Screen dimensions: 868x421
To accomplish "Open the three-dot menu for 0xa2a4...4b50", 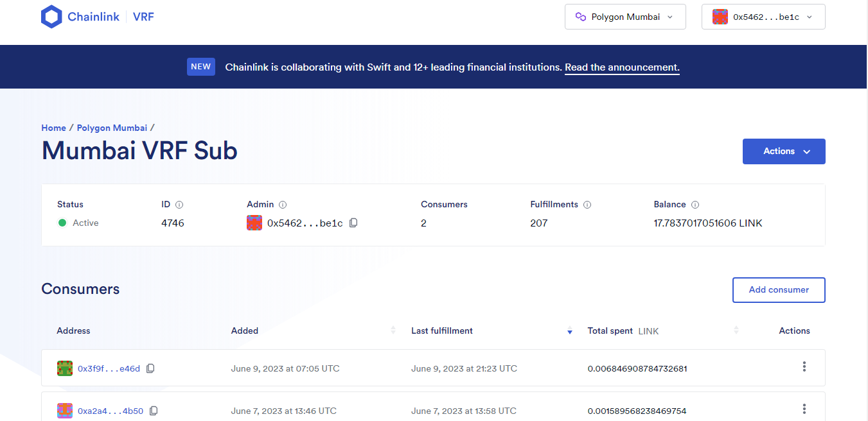I will pyautogui.click(x=804, y=409).
